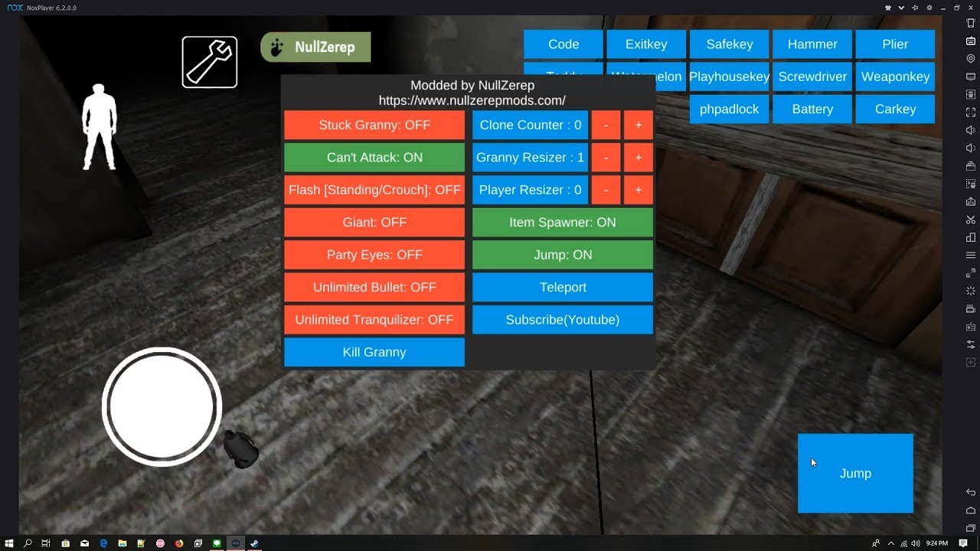Click Android back arrow in sidebar
The image size is (980, 551).
pos(971,492)
